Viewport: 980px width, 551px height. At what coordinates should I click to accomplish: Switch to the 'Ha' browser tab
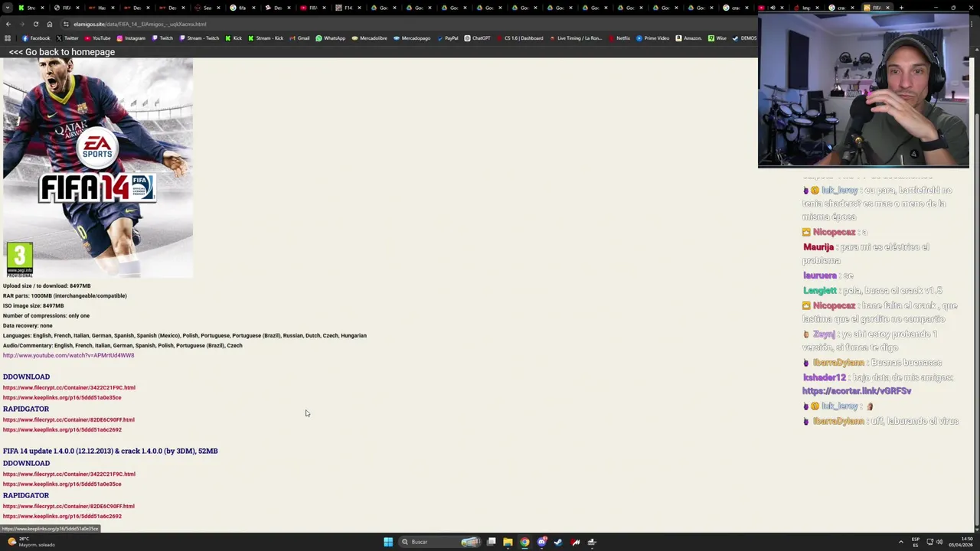[x=101, y=8]
